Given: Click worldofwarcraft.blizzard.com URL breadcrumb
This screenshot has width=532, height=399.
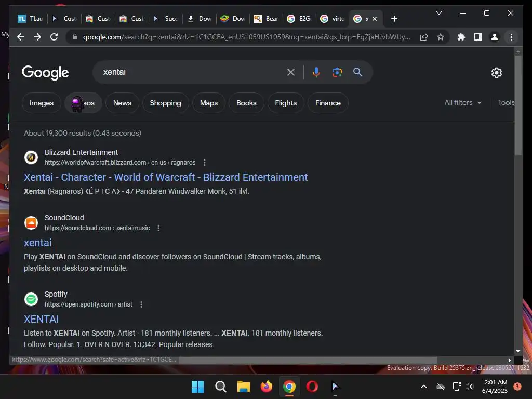Looking at the screenshot, I should pyautogui.click(x=120, y=163).
